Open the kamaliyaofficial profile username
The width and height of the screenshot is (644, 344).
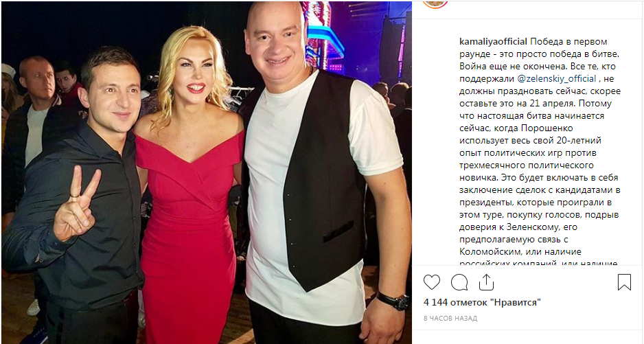click(493, 41)
